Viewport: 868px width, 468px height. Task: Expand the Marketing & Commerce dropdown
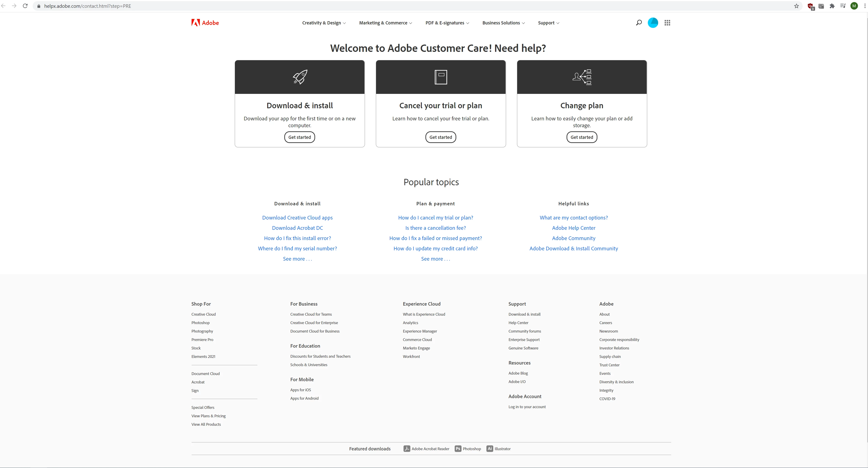click(x=385, y=23)
